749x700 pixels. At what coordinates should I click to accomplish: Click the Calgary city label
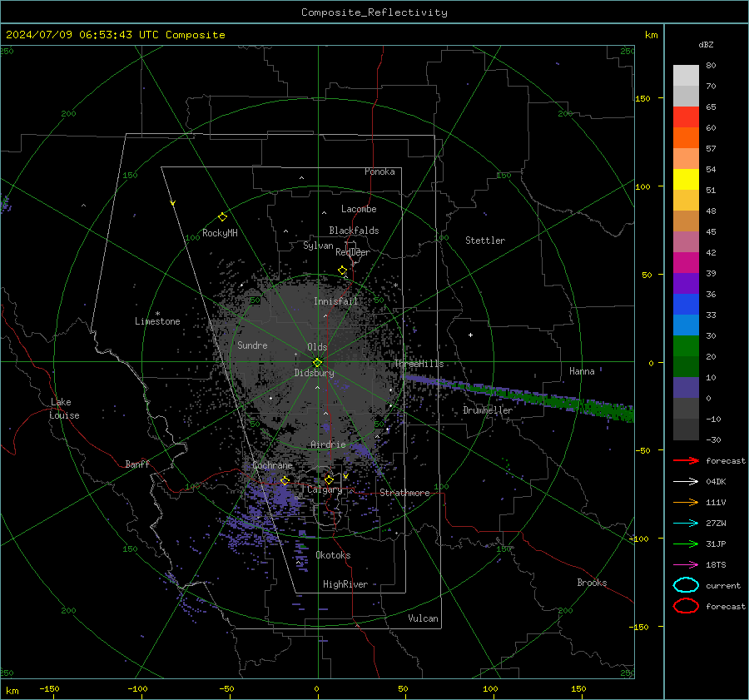325,489
